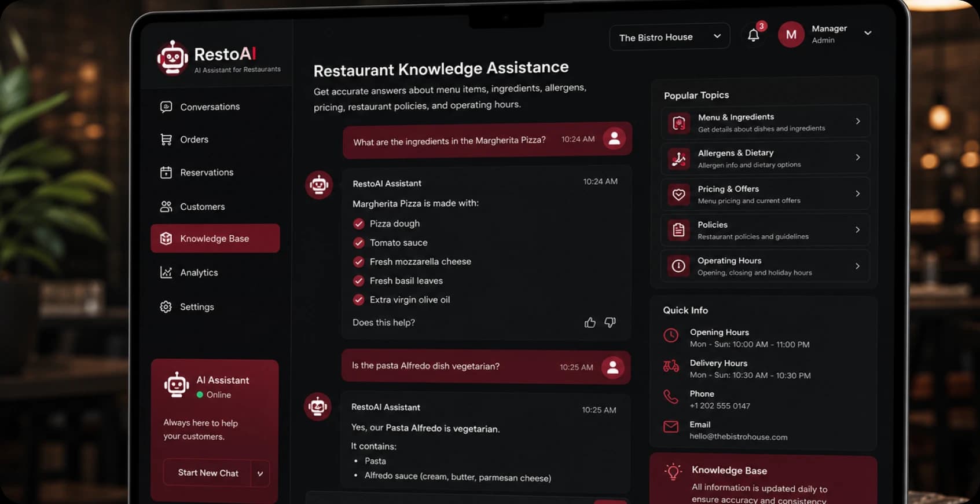Click Restaurant Knowledge Assistance heading
The image size is (980, 504).
point(441,68)
